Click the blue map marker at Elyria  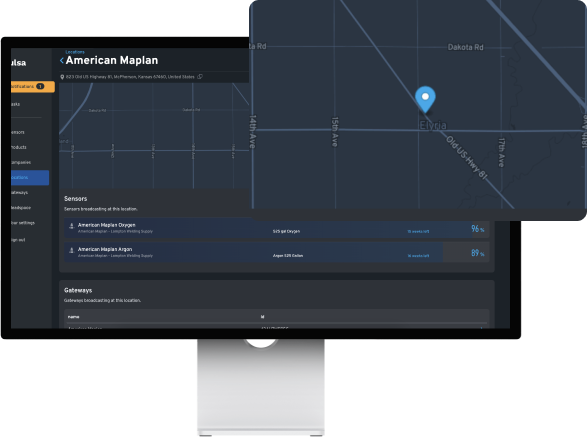425,99
